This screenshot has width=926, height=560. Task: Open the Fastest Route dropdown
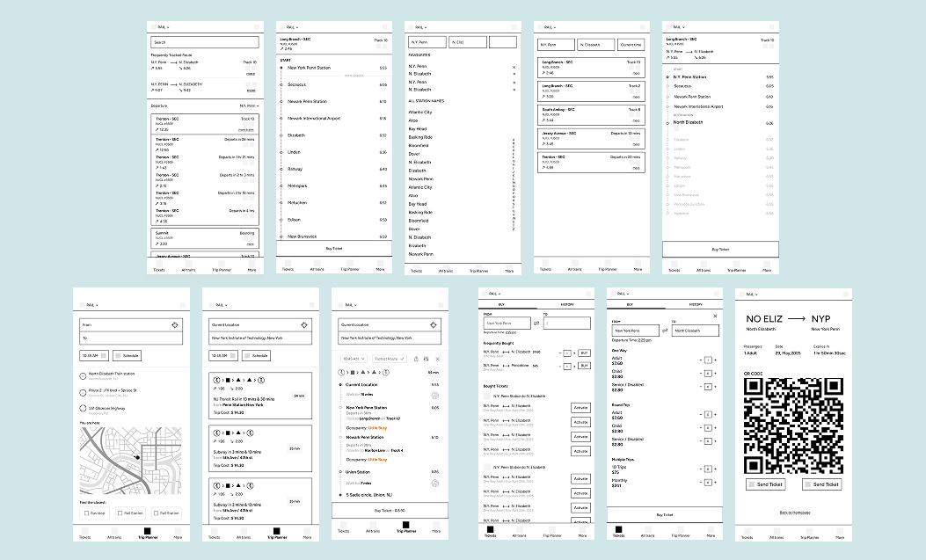pyautogui.click(x=388, y=359)
